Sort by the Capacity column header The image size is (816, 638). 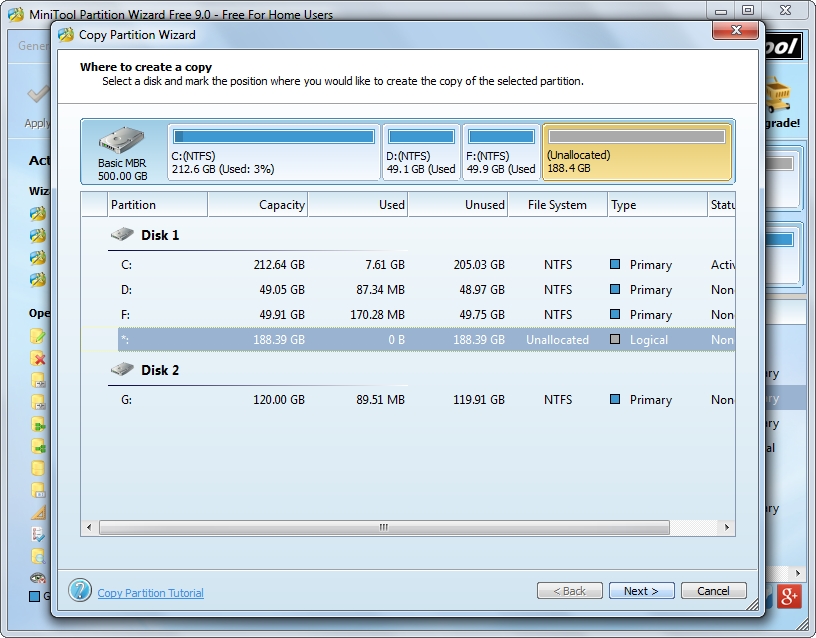258,205
